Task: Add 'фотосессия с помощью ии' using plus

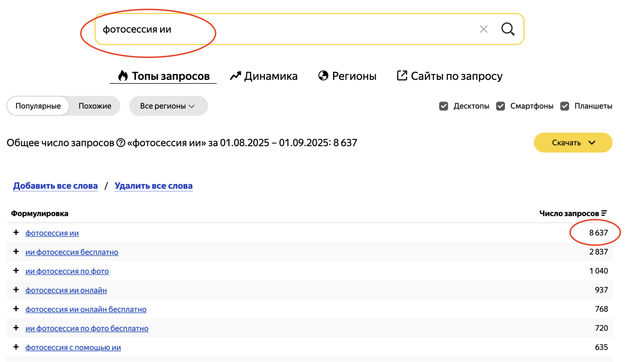Action: click(x=16, y=347)
